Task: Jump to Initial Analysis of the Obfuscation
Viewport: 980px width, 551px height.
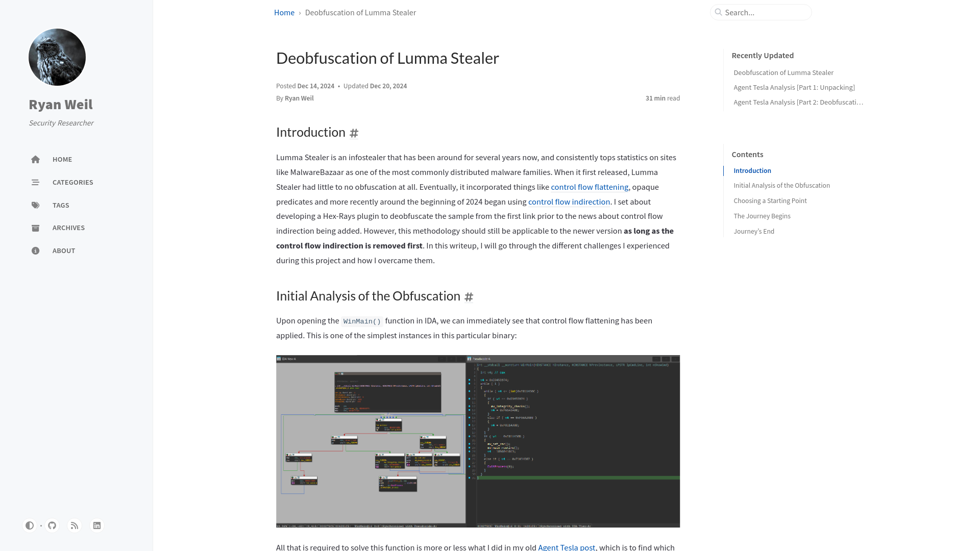Action: coord(782,185)
